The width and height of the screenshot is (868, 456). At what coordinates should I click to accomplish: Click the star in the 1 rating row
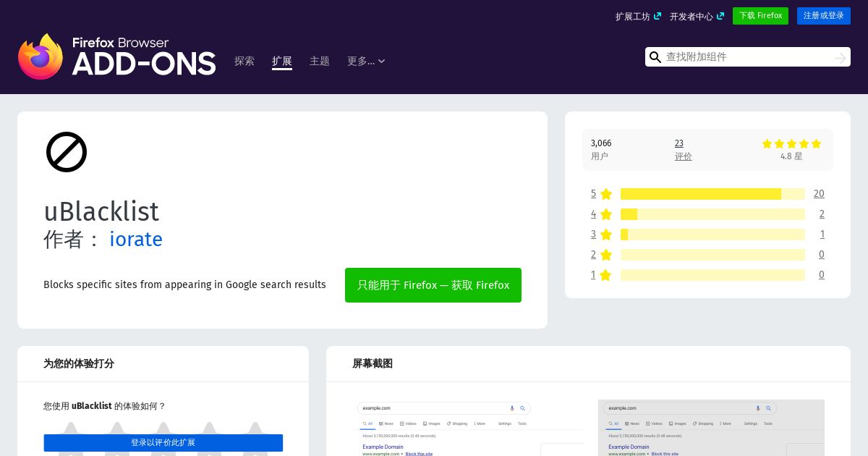point(606,275)
